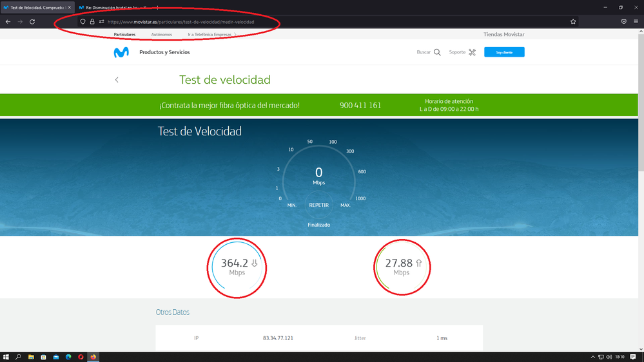Click the padlock site security icon
This screenshot has width=644, height=362.
click(92, 22)
